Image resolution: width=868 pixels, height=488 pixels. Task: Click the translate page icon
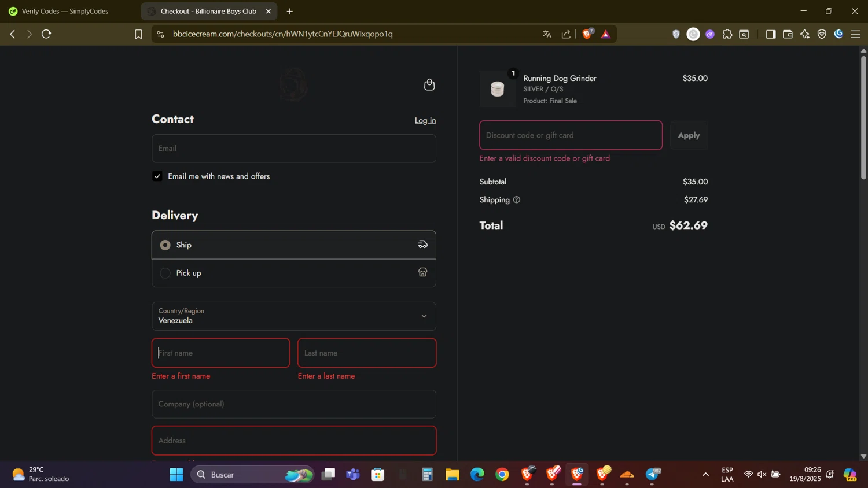(547, 34)
